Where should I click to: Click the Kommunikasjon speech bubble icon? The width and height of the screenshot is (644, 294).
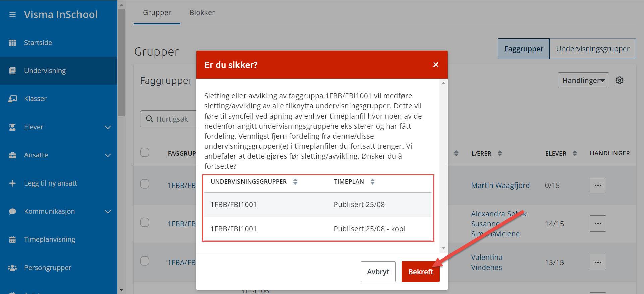tap(12, 211)
